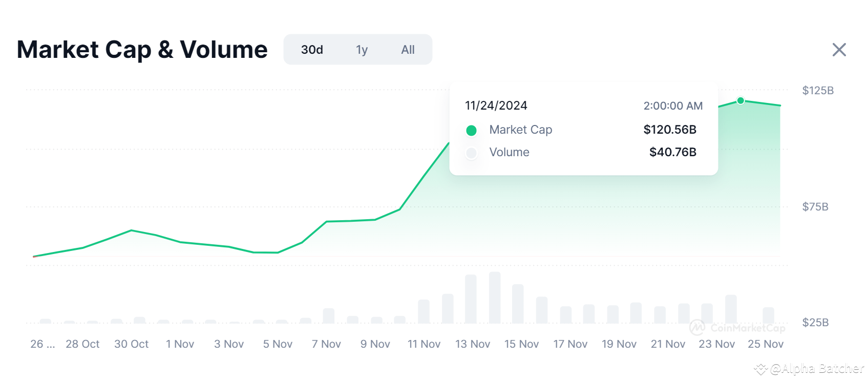Close the Market Cap & Volume chart
The image size is (868, 380).
[839, 50]
